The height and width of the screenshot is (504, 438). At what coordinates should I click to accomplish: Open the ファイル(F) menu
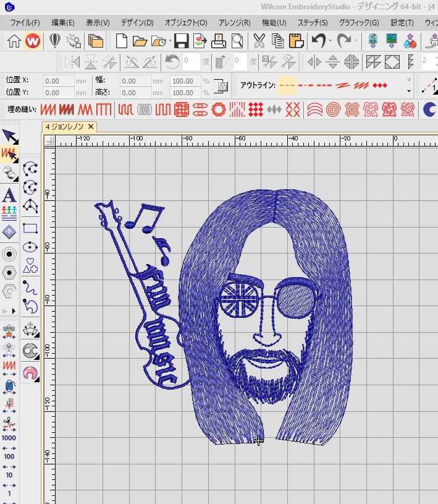(25, 23)
